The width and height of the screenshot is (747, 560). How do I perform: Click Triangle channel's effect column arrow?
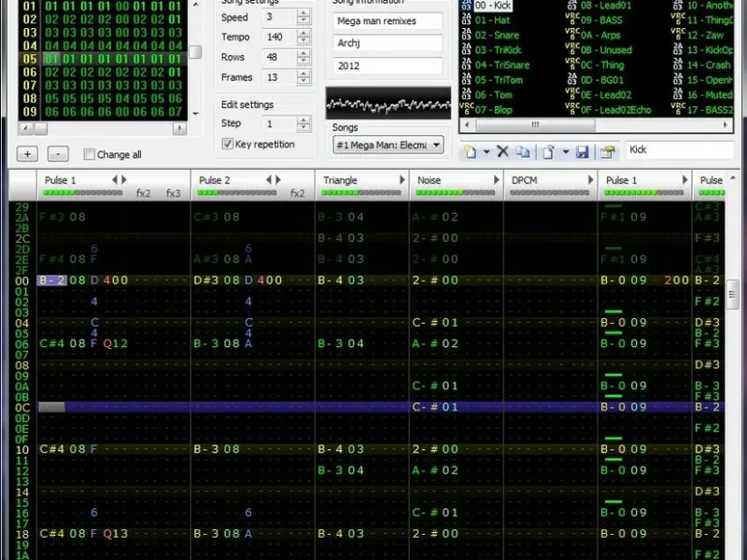[x=402, y=179]
